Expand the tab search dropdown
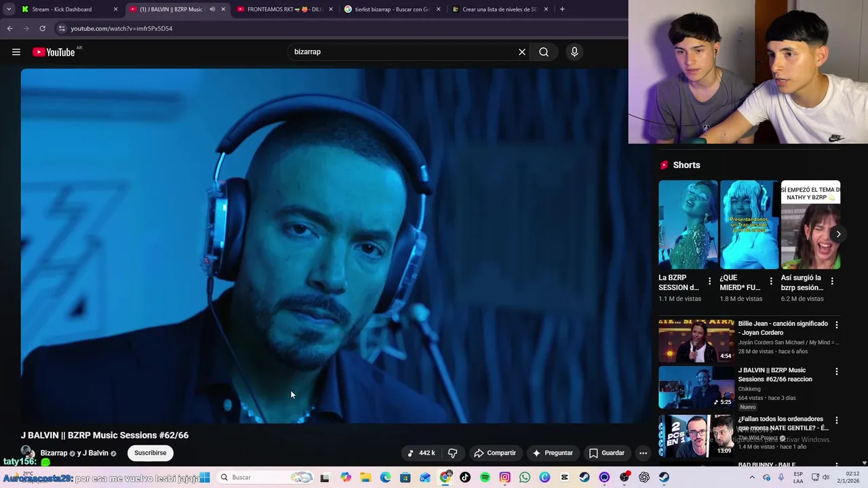Viewport: 868px width, 488px height. pyautogui.click(x=9, y=9)
